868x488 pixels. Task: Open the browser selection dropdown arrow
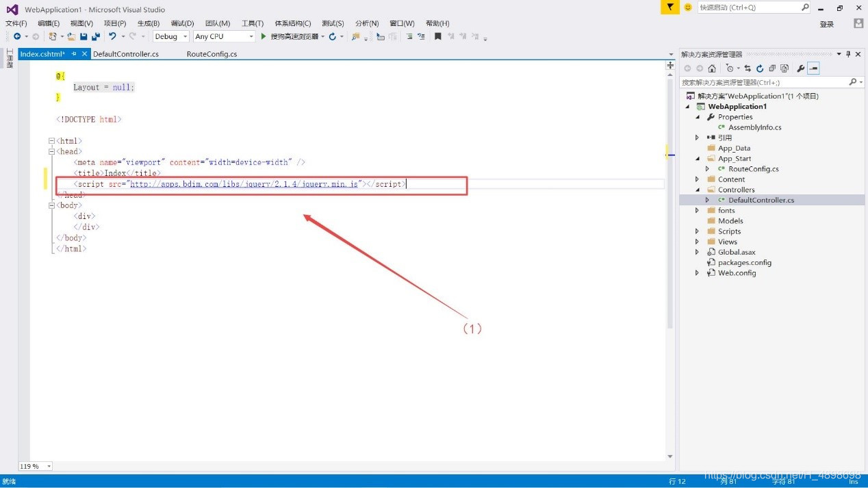tap(323, 36)
